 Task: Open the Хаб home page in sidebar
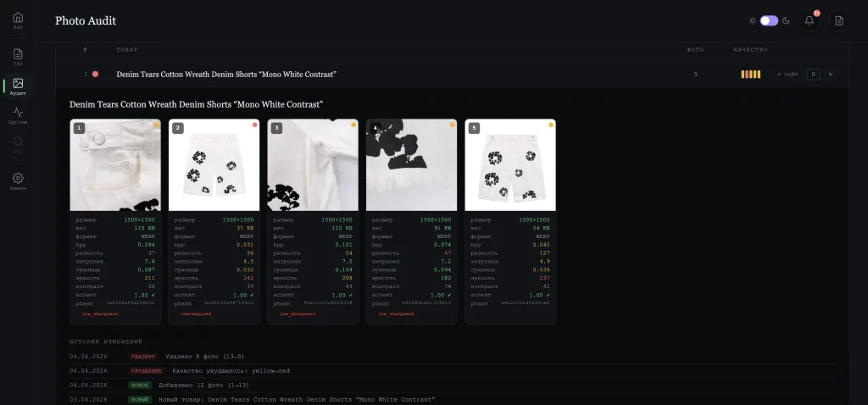(x=18, y=20)
